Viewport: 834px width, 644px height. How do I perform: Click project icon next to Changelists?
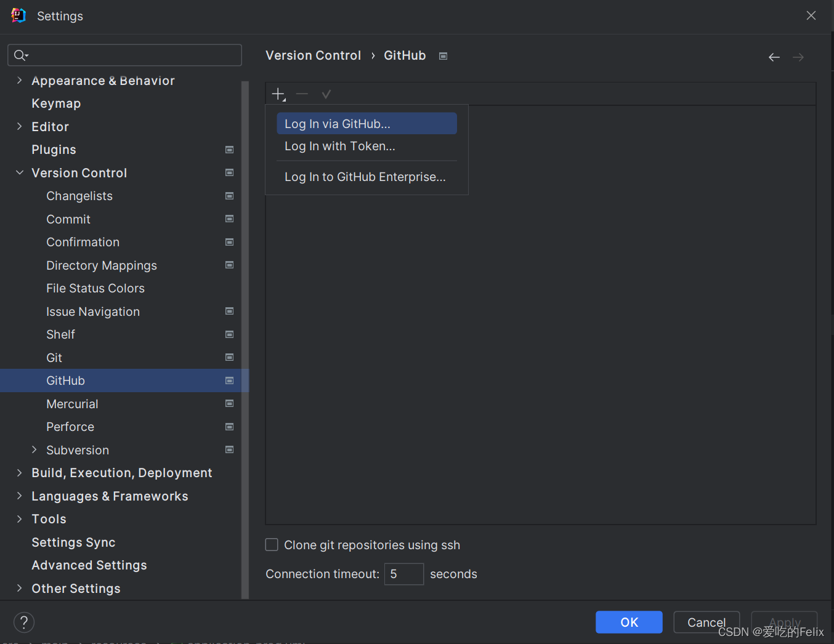tap(229, 196)
